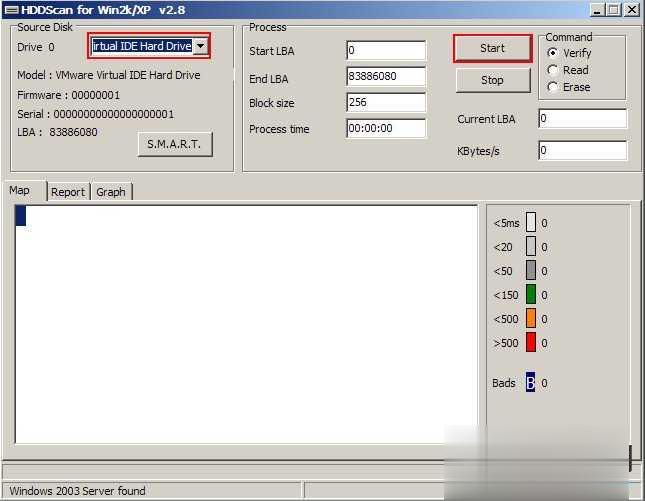Open the drive selection dropdown arrow
Viewport: 645px width, 501px height.
point(200,46)
